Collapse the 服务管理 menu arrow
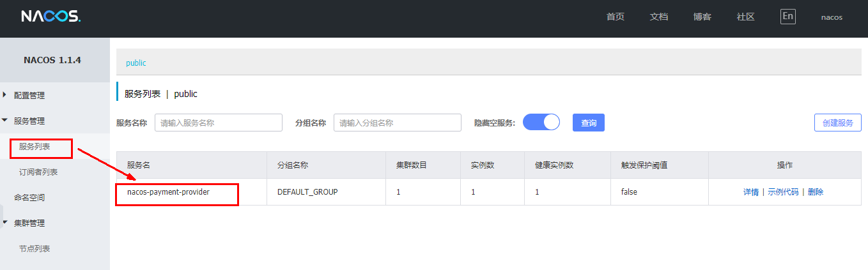Viewport: 868px width, 270px height. tap(5, 121)
